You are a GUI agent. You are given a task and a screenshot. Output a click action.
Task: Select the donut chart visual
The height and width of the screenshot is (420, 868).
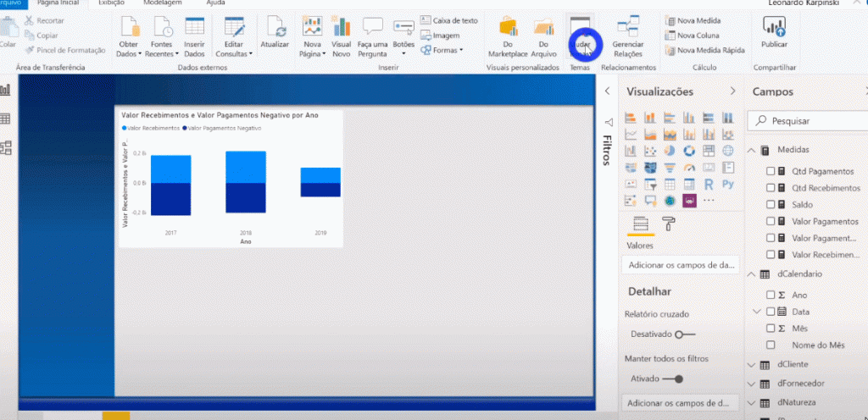pos(688,151)
